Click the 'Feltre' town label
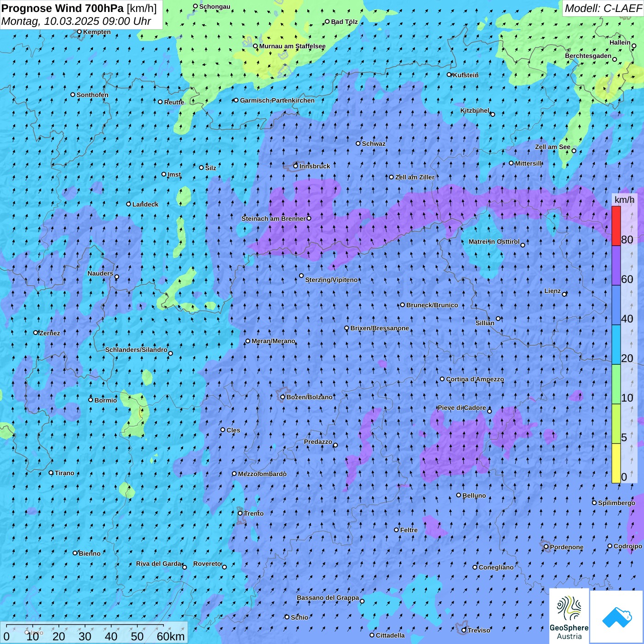The width and height of the screenshot is (644, 644). pyautogui.click(x=408, y=530)
